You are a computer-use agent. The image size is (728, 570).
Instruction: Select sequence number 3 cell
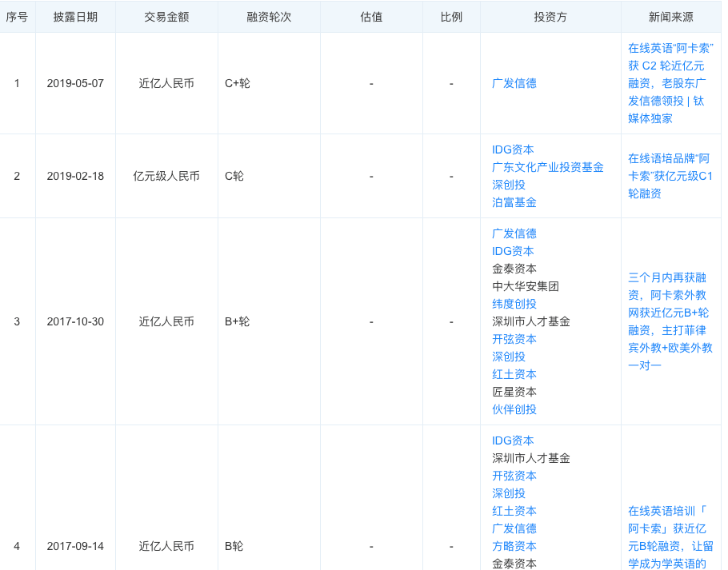click(17, 322)
